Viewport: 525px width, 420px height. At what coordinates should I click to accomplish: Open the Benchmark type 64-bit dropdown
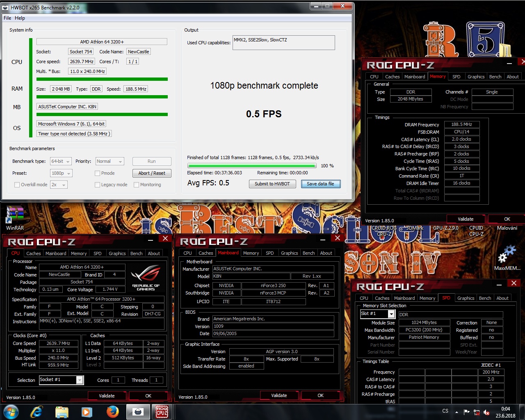coord(61,162)
